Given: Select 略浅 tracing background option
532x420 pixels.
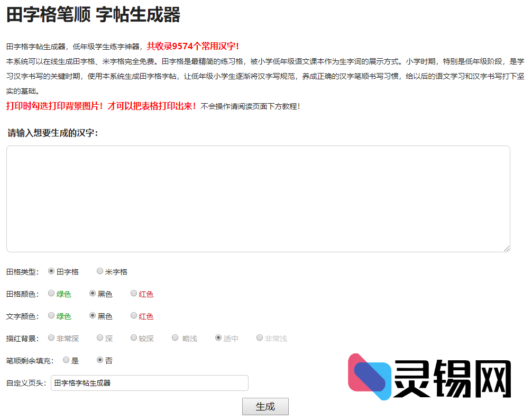Looking at the screenshot, I should (x=175, y=337).
